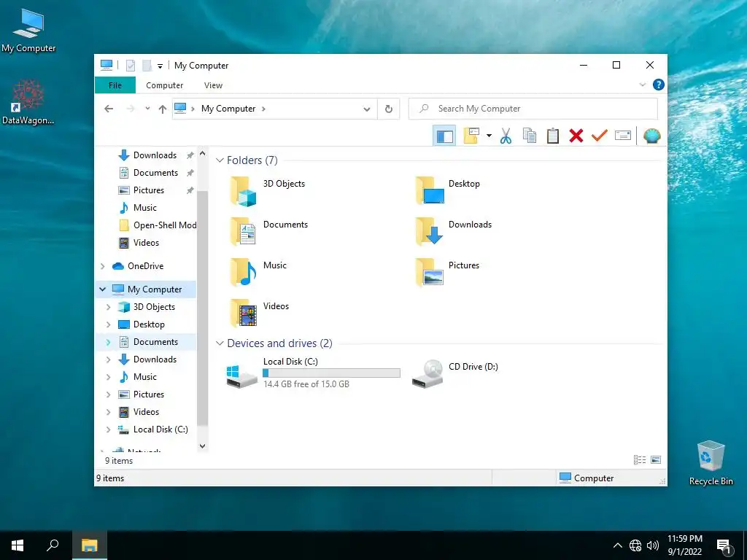Click the Rename icon in toolbar
The height and width of the screenshot is (560, 747).
[x=623, y=136]
